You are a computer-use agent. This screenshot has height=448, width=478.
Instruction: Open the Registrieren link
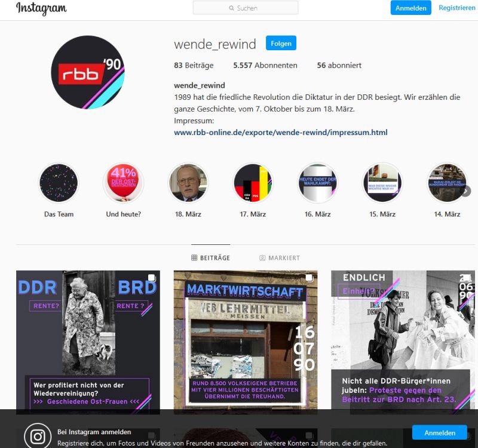[457, 8]
